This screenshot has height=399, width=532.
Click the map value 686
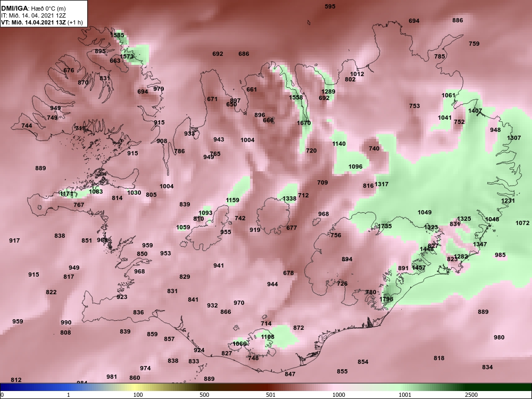pos(244,54)
